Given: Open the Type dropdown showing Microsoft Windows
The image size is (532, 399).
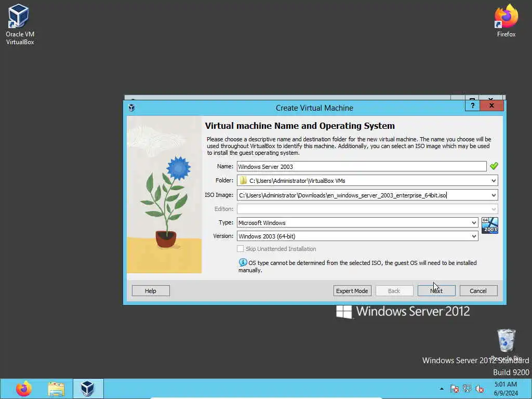Looking at the screenshot, I should point(357,222).
